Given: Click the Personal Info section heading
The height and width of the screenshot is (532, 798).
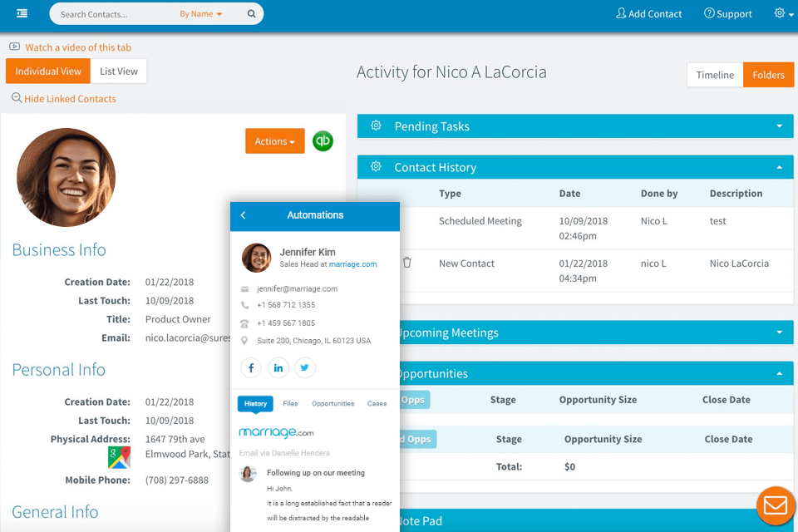Looking at the screenshot, I should tap(58, 370).
